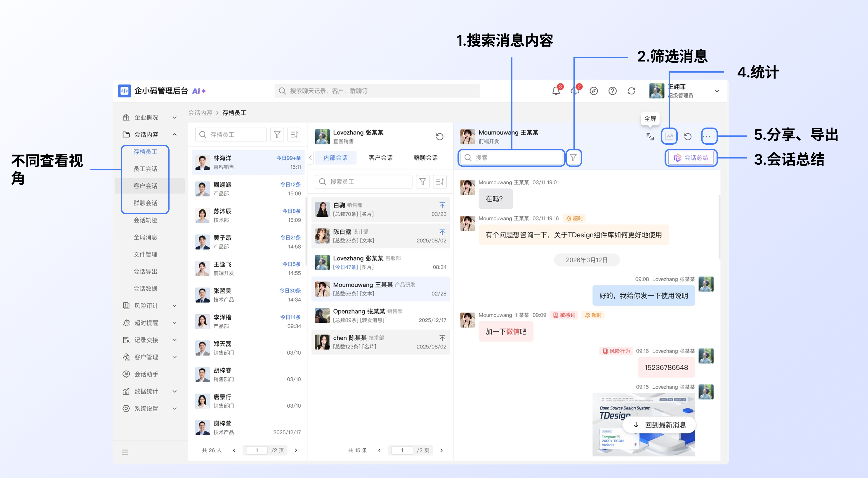Image resolution: width=868 pixels, height=478 pixels.
Task: Click the header sync refresh icon
Action: click(x=632, y=91)
